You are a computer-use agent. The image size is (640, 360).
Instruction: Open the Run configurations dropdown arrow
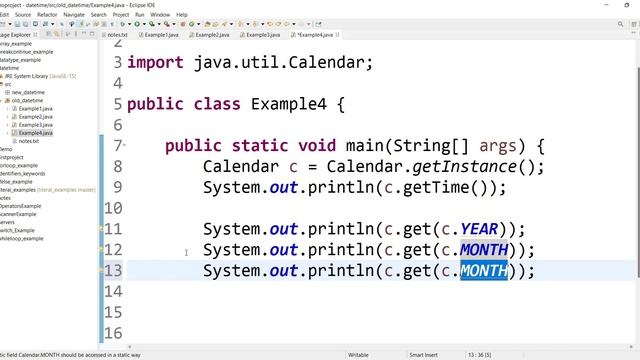coord(144,24)
